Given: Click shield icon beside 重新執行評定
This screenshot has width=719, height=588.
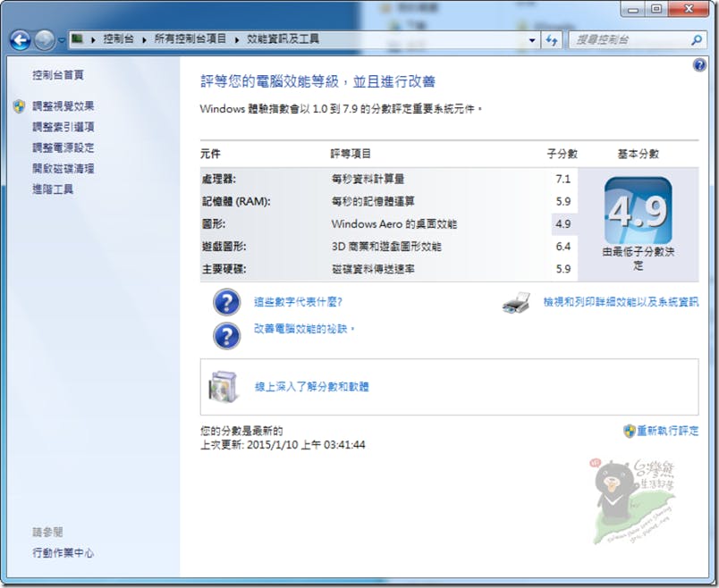Looking at the screenshot, I should pyautogui.click(x=630, y=431).
